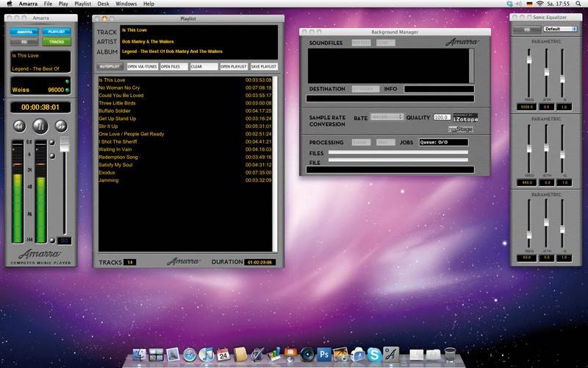Click the playlist's vertical scrollbar
This screenshot has height=368, width=588.
(x=275, y=163)
